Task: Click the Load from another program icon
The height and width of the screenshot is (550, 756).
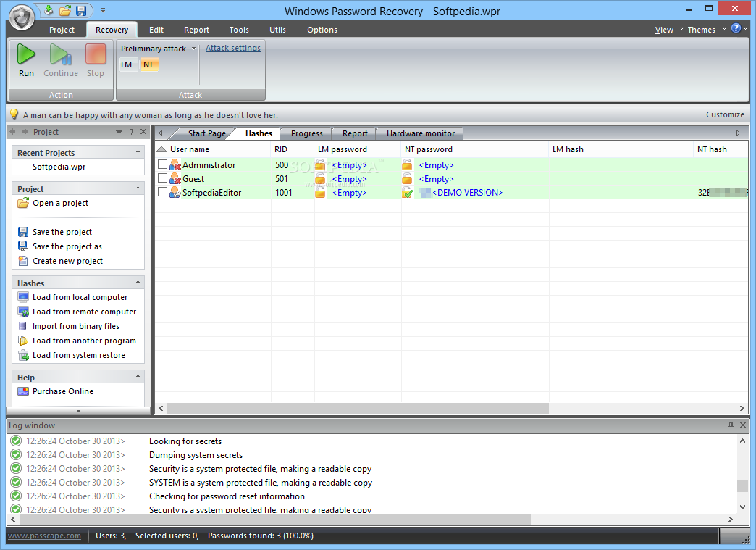Action: 22,341
